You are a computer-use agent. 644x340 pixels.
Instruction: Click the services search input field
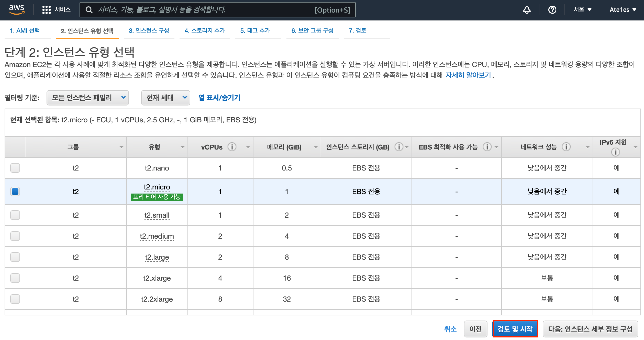click(205, 10)
